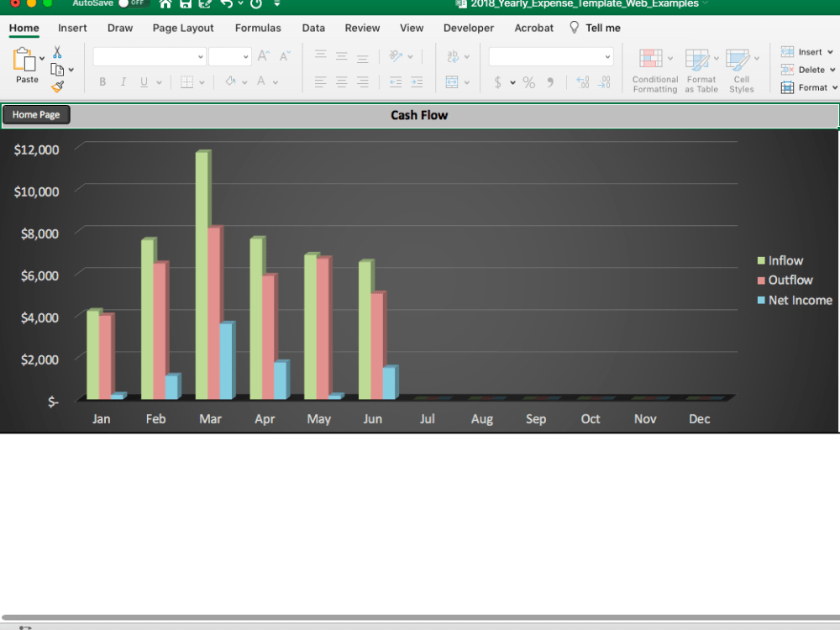Cut the selection using the scissors icon
The image size is (840, 630).
pyautogui.click(x=57, y=52)
